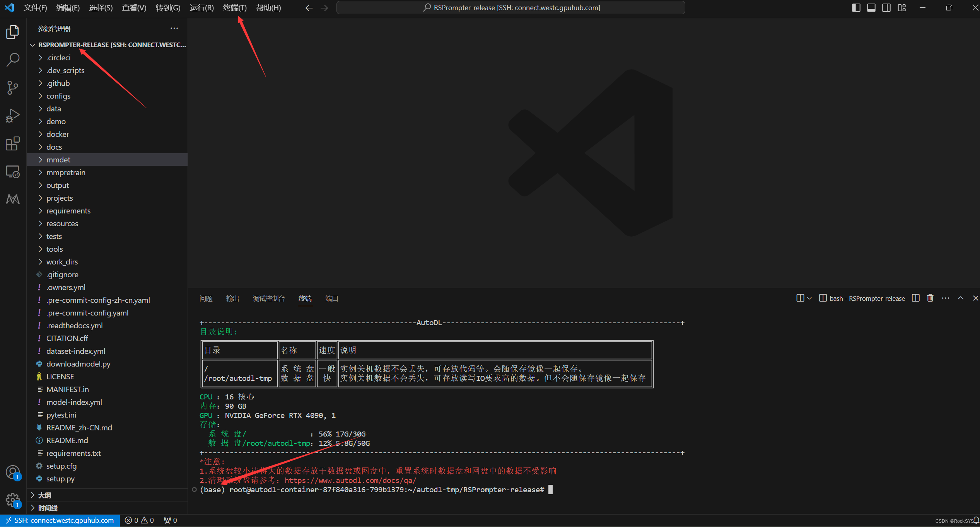
Task: Toggle bottom panel visibility
Action: [871, 8]
